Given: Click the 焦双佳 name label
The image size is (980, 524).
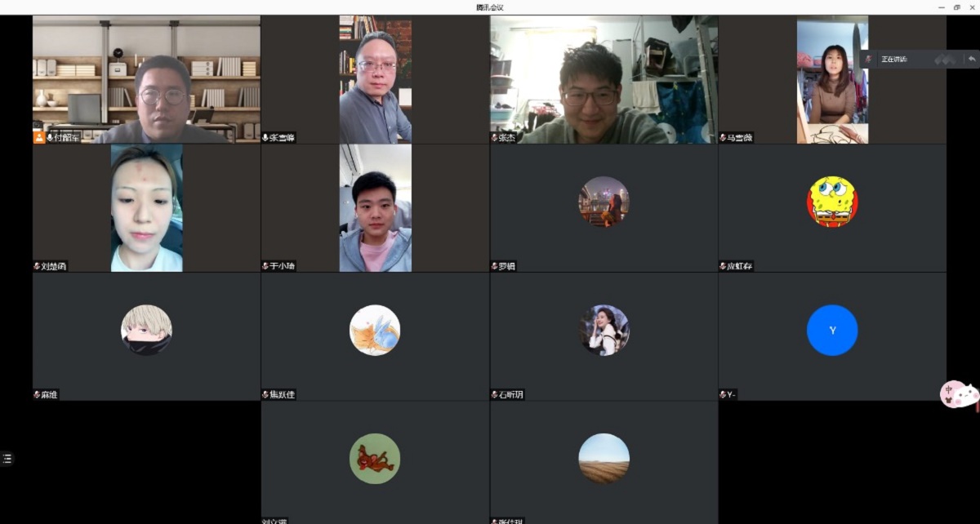Looking at the screenshot, I should point(283,395).
